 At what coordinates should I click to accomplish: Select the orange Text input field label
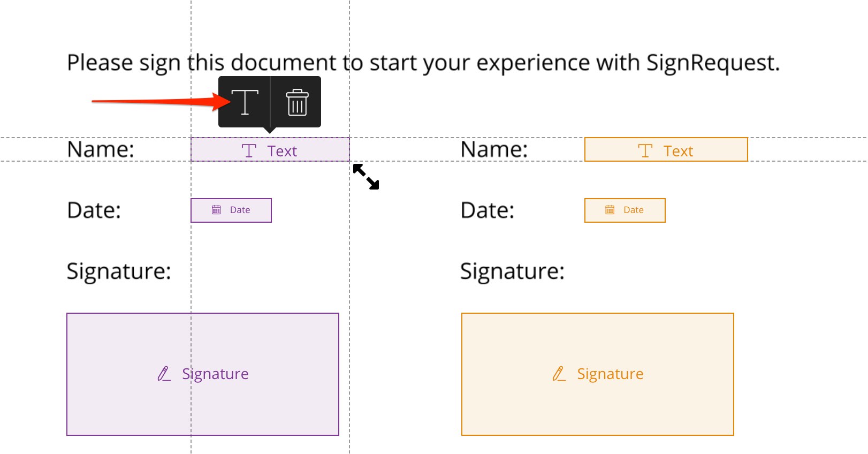[x=678, y=152]
